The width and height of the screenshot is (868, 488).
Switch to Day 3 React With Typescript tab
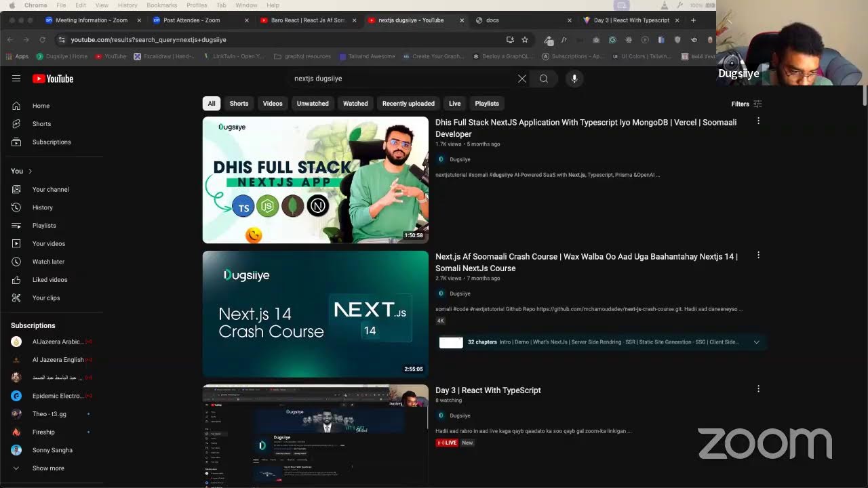(x=631, y=20)
